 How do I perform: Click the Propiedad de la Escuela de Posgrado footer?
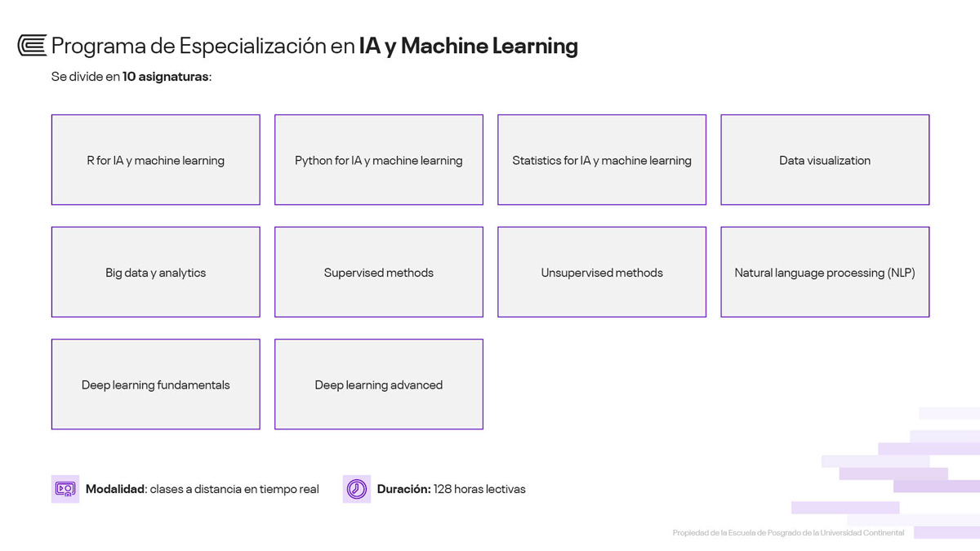coord(789,533)
